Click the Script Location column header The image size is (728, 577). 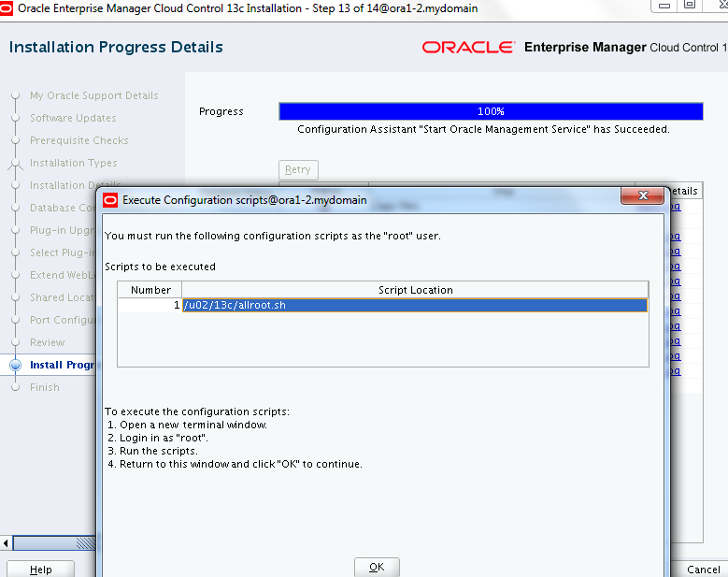(415, 290)
